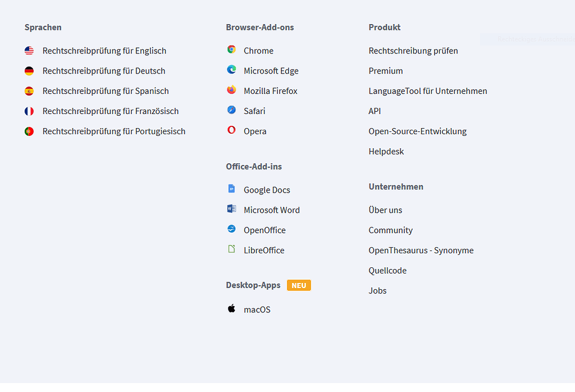Click the Firefox logo icon
This screenshot has height=392, width=575.
231,89
